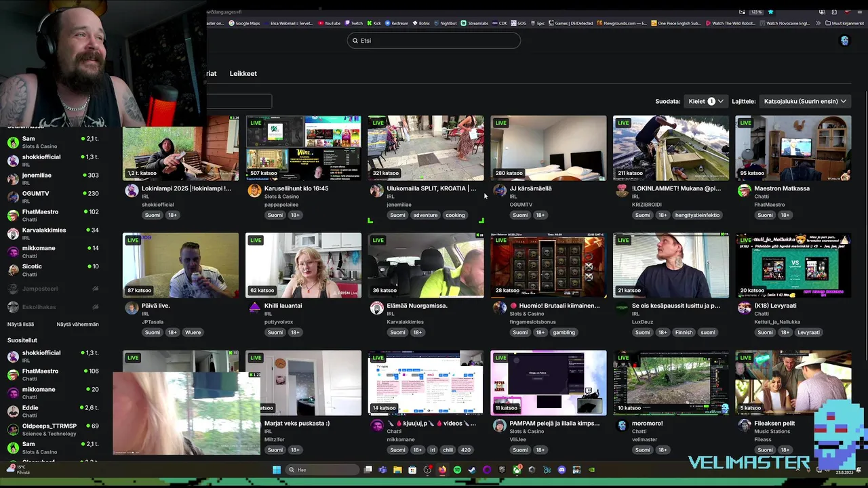The width and height of the screenshot is (868, 488).
Task: Click the 420 tag on mikkomane stream
Action: [x=465, y=449]
